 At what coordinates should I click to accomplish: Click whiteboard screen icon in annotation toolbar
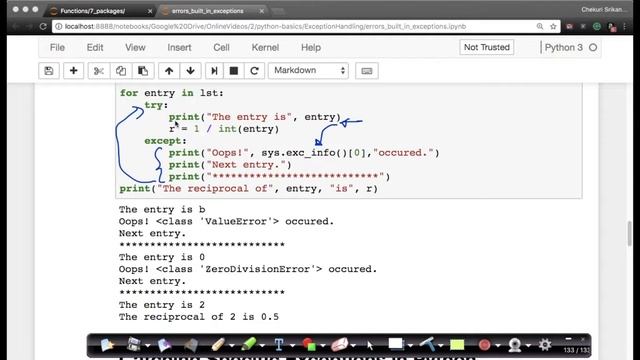[x=396, y=344]
